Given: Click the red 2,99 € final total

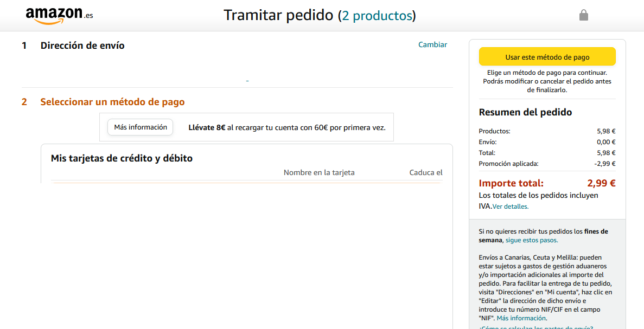Looking at the screenshot, I should tap(601, 183).
